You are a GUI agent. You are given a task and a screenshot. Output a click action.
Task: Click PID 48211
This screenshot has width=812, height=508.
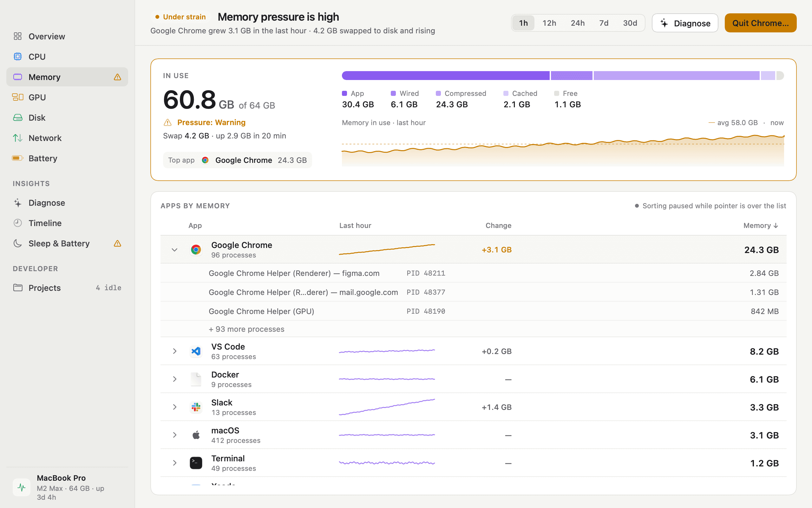point(426,273)
